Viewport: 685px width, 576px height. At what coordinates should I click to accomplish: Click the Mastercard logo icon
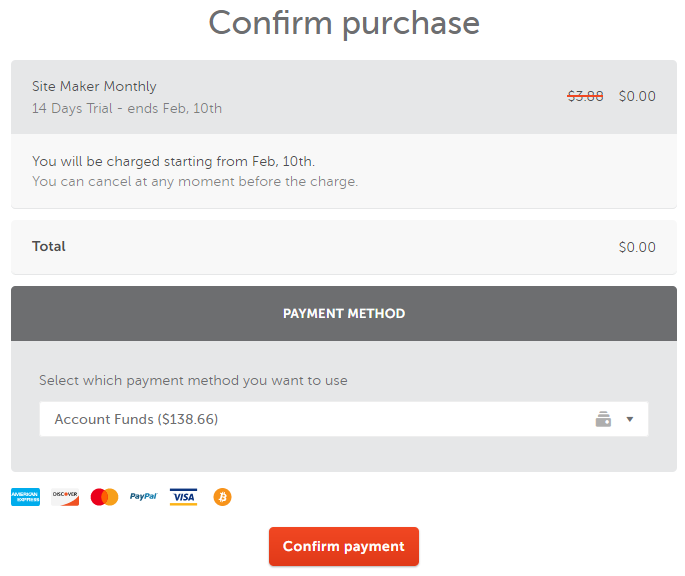pos(104,497)
